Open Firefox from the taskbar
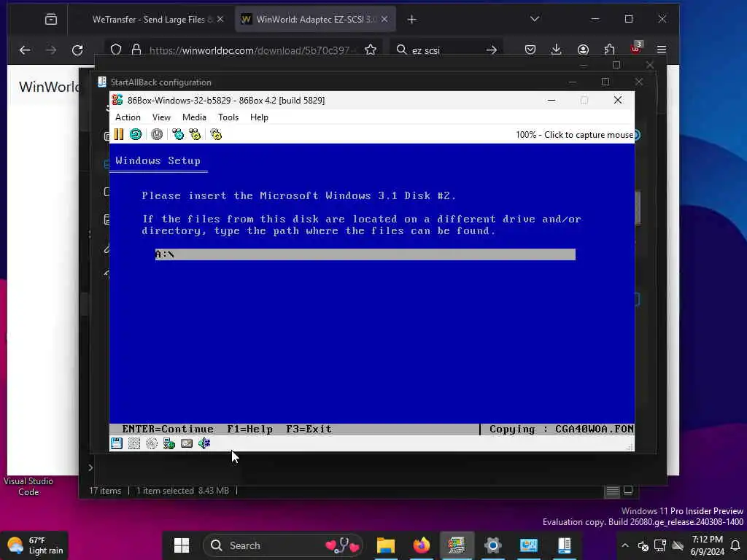 point(421,545)
